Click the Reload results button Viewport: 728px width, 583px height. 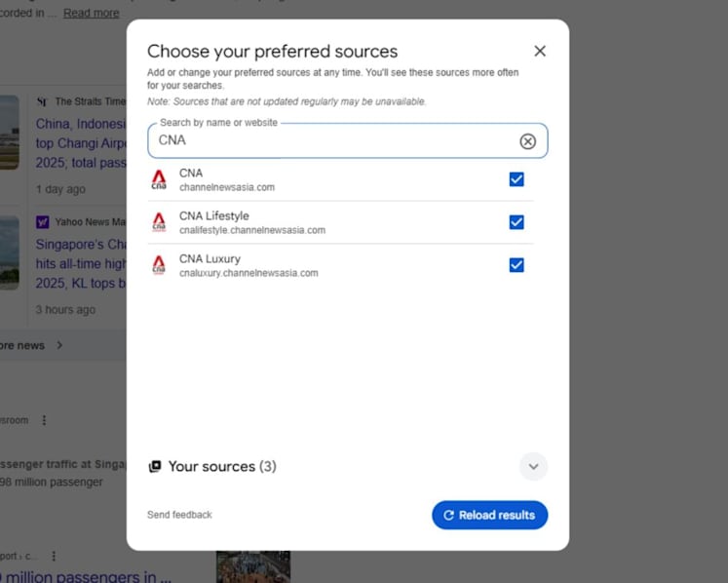(x=489, y=515)
